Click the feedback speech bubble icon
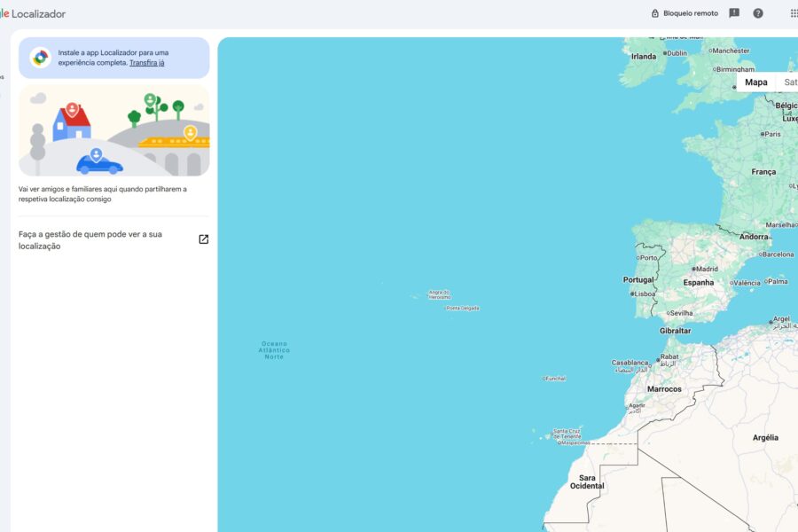 point(732,13)
